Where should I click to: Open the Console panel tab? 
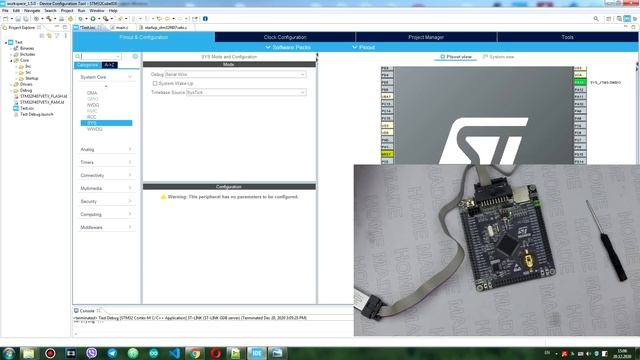pyautogui.click(x=87, y=311)
